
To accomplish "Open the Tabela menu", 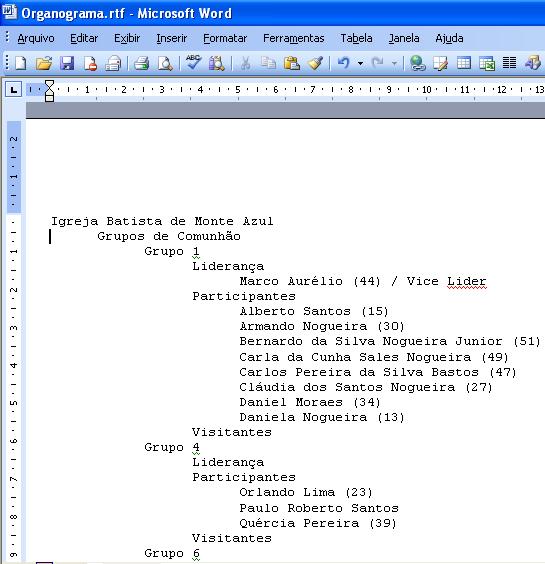I will (356, 38).
